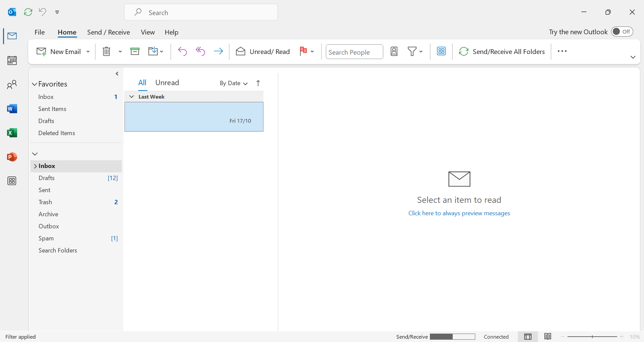Open the Filter Email funnel dropdown
Screen dimensions: 644x342
pos(415,51)
